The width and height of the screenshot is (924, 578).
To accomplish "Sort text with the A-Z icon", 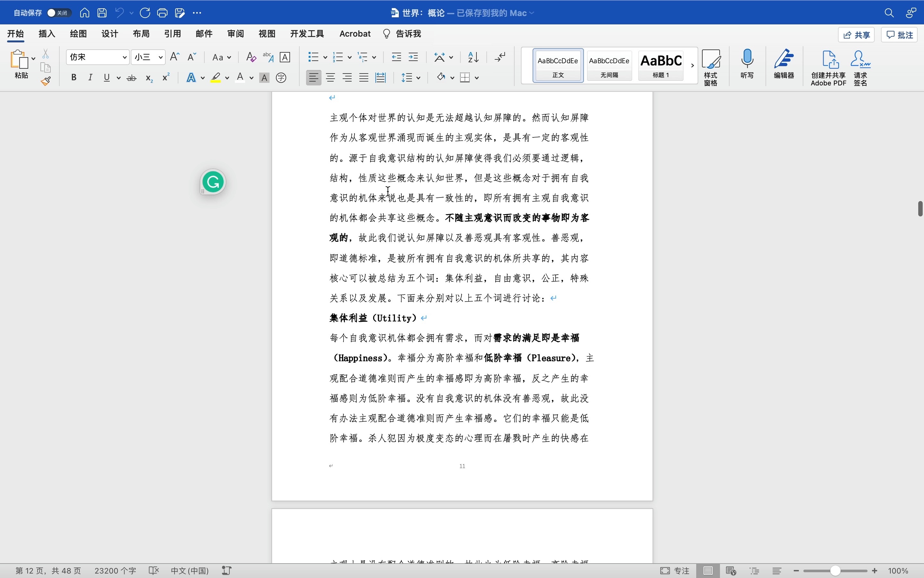I will (474, 57).
